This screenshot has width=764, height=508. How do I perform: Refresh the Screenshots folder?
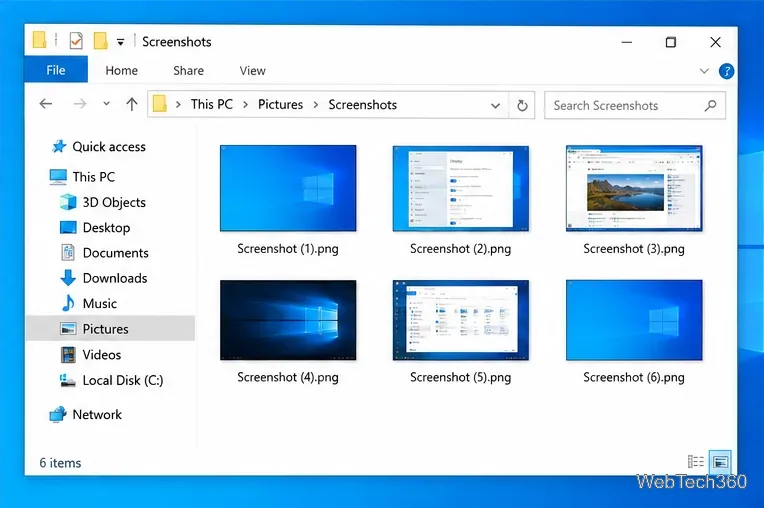click(522, 105)
